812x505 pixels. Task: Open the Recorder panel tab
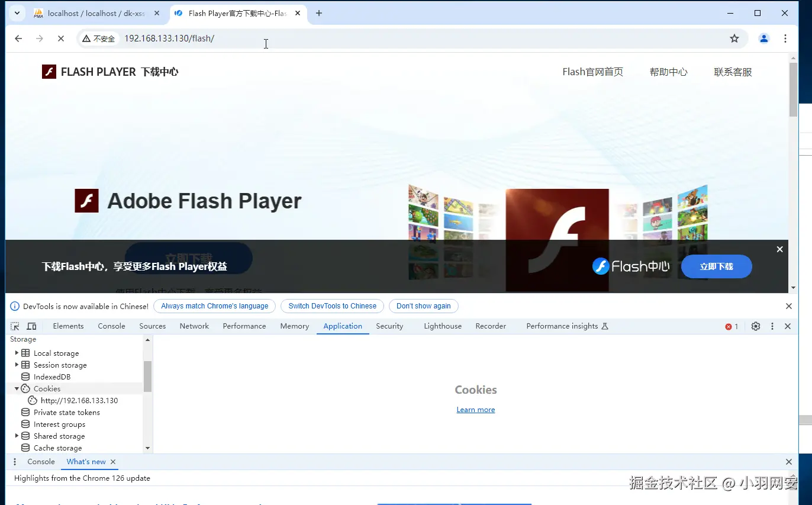pyautogui.click(x=491, y=326)
